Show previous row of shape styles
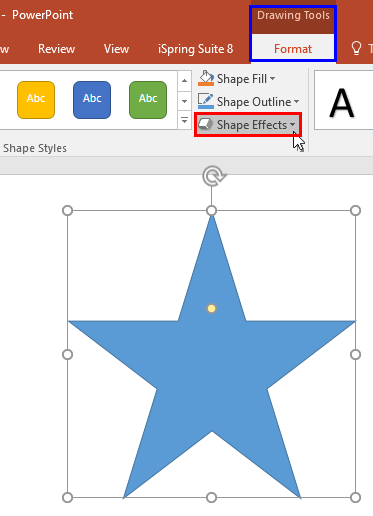373x516 pixels. coord(184,81)
